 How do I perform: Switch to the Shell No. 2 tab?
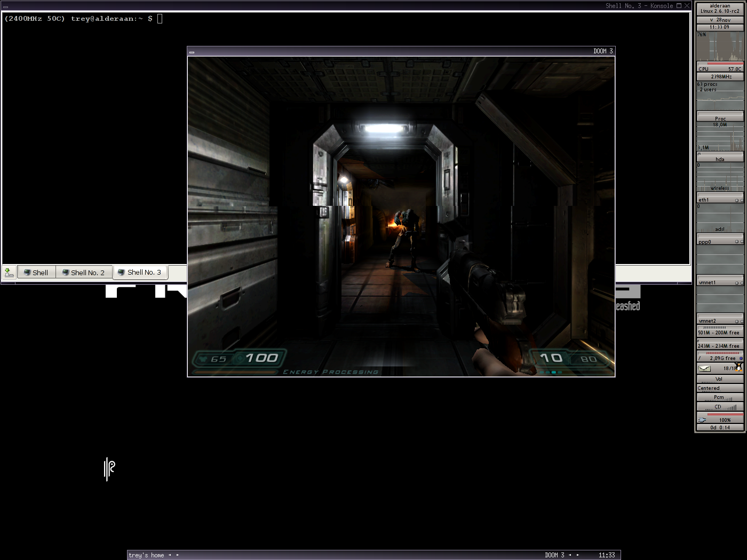point(84,273)
